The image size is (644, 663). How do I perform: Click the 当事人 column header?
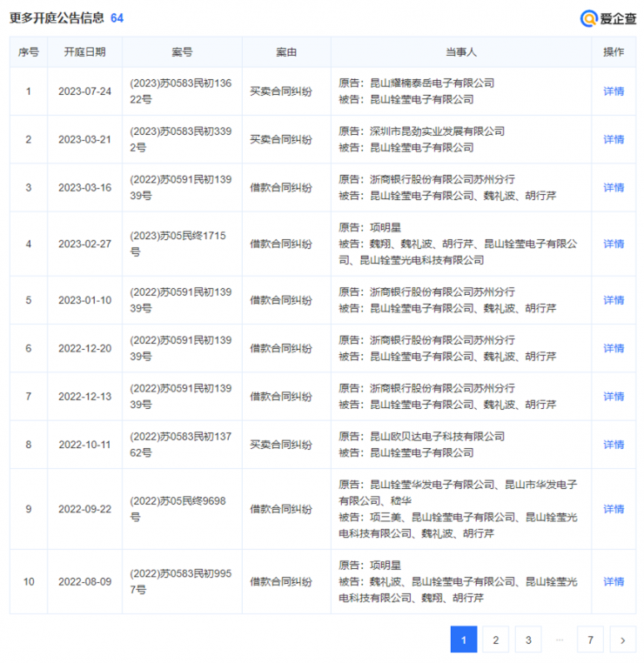[461, 52]
